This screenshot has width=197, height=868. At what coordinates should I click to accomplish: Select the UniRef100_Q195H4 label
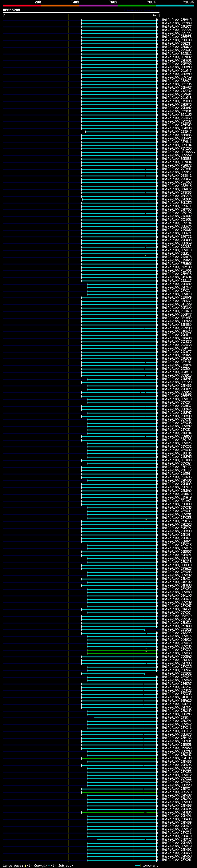(x=177, y=474)
